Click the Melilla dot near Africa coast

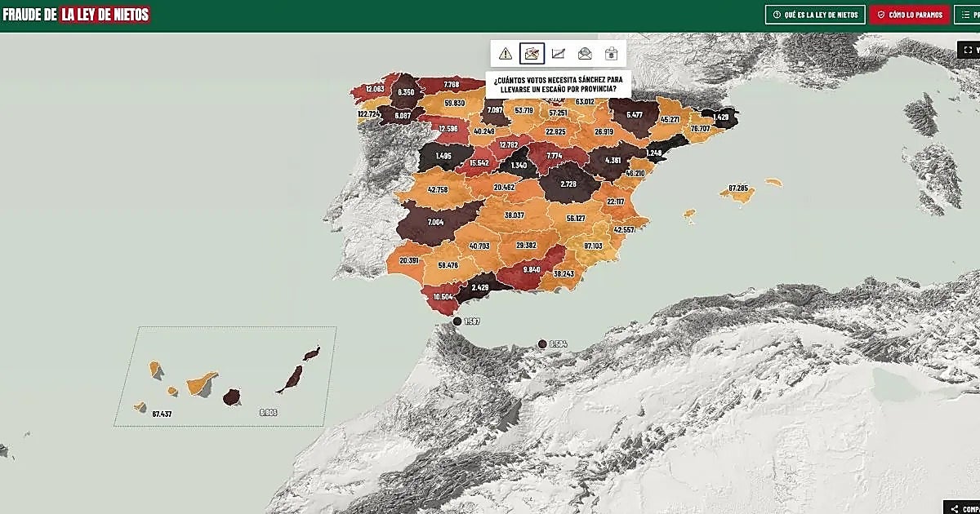click(x=542, y=344)
